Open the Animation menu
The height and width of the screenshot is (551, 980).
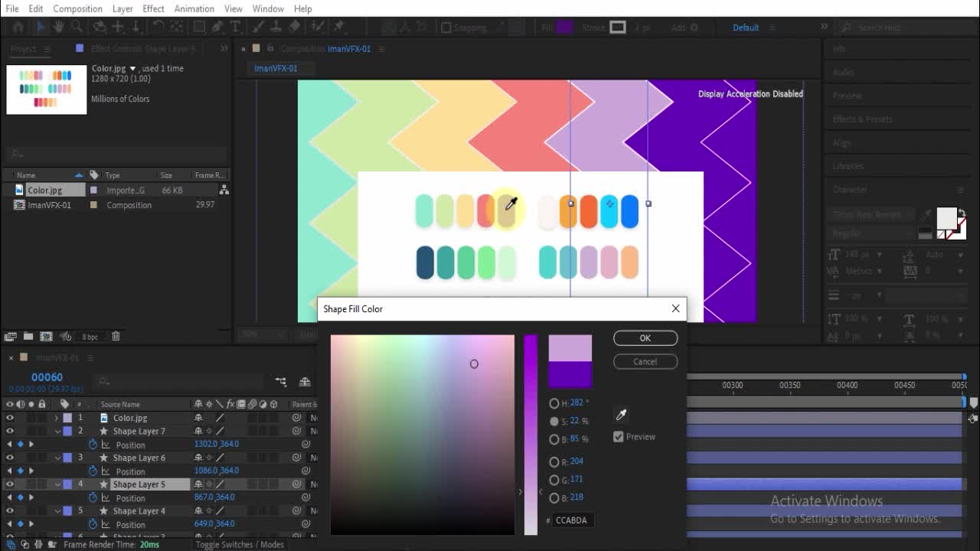point(194,8)
